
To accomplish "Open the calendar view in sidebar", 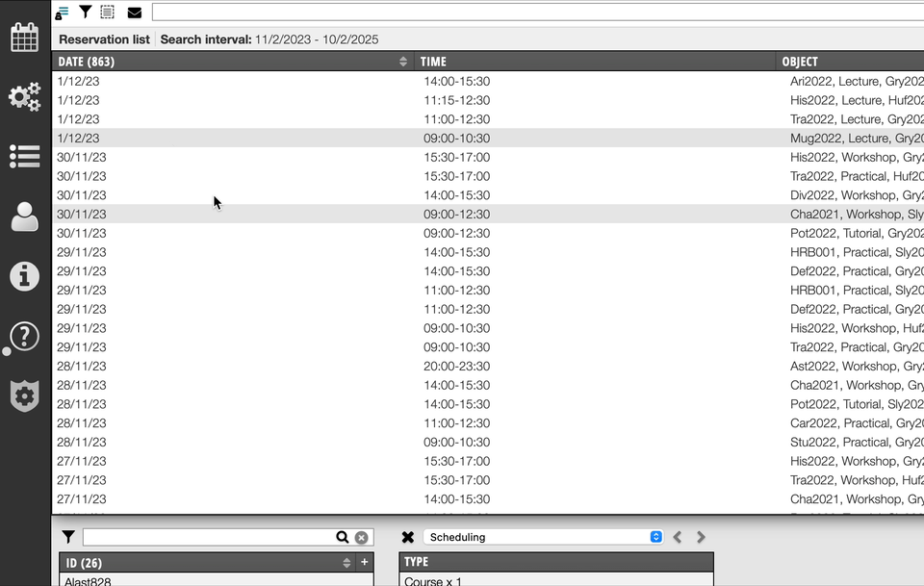I will point(24,38).
